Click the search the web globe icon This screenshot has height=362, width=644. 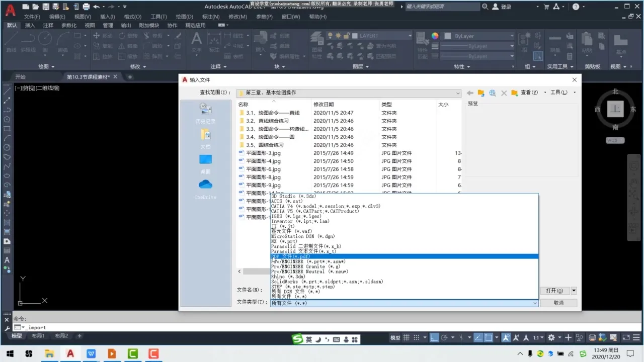(x=493, y=93)
